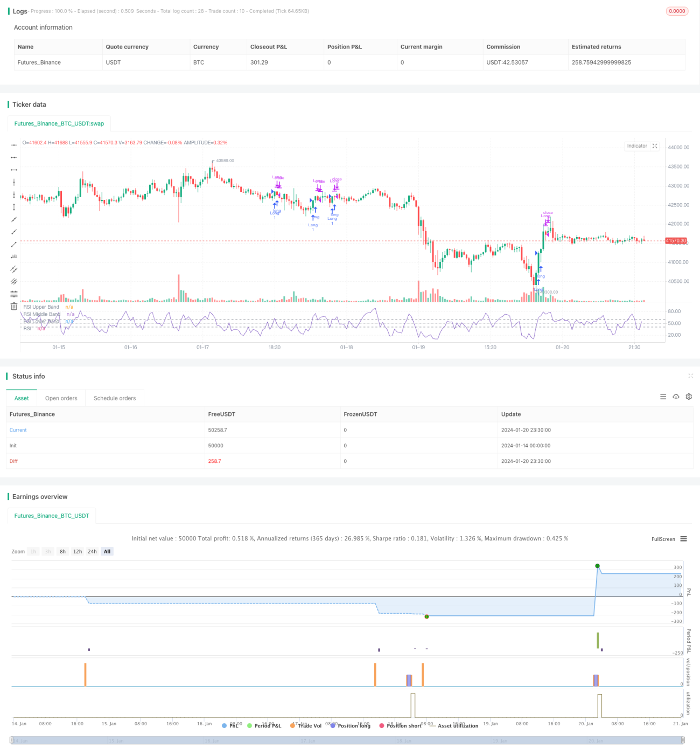The image size is (700, 756).
Task: Open the Status info list menu icon
Action: [663, 397]
